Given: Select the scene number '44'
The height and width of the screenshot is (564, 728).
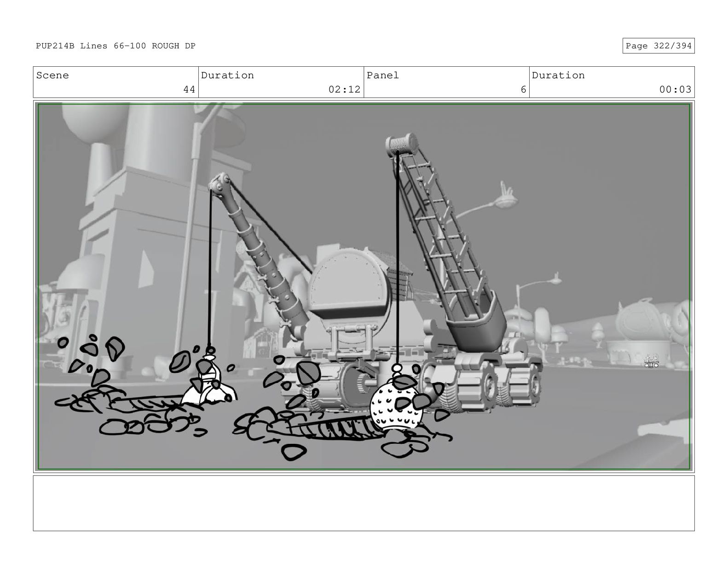Looking at the screenshot, I should 189,89.
